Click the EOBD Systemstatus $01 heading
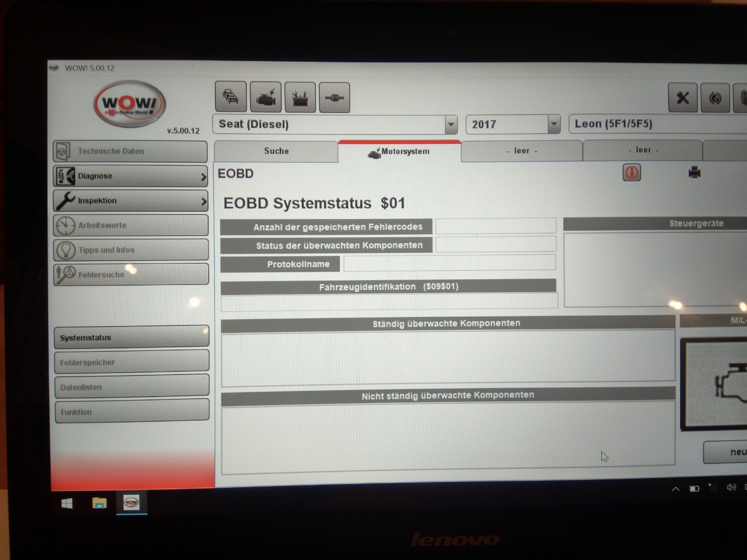The height and width of the screenshot is (560, 747). [x=314, y=203]
